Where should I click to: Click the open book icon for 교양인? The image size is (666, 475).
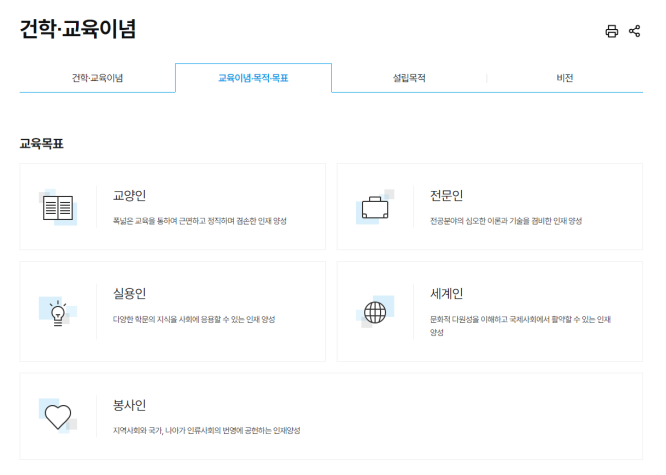point(58,208)
